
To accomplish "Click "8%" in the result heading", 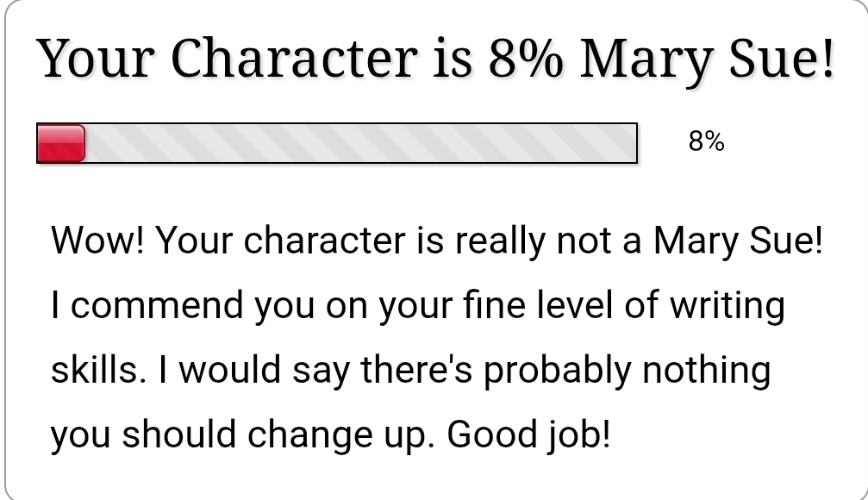I will tap(525, 58).
